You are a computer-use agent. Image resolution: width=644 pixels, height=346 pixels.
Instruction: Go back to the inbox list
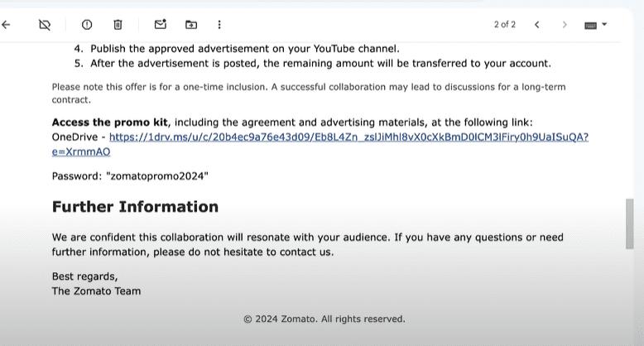tap(7, 25)
